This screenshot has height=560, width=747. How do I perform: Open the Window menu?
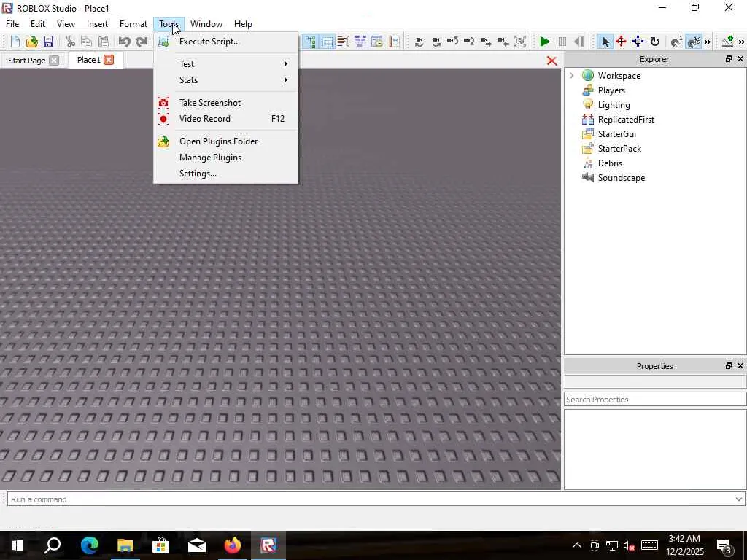coord(206,24)
